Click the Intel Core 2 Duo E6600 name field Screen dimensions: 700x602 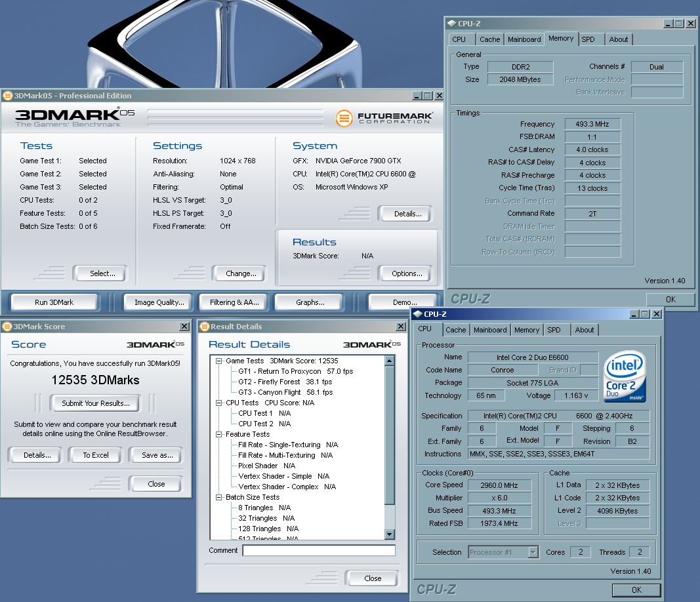click(x=533, y=357)
